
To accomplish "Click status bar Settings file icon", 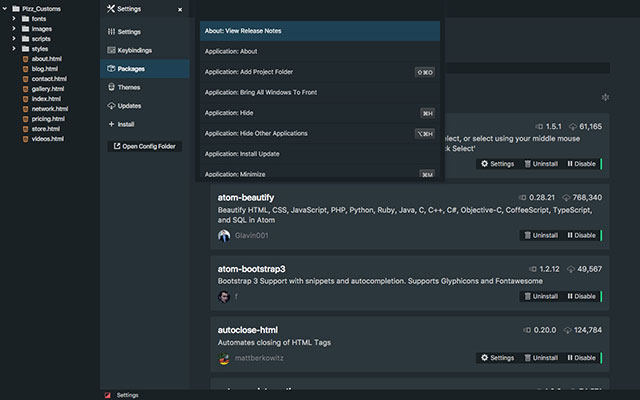I will pos(107,395).
